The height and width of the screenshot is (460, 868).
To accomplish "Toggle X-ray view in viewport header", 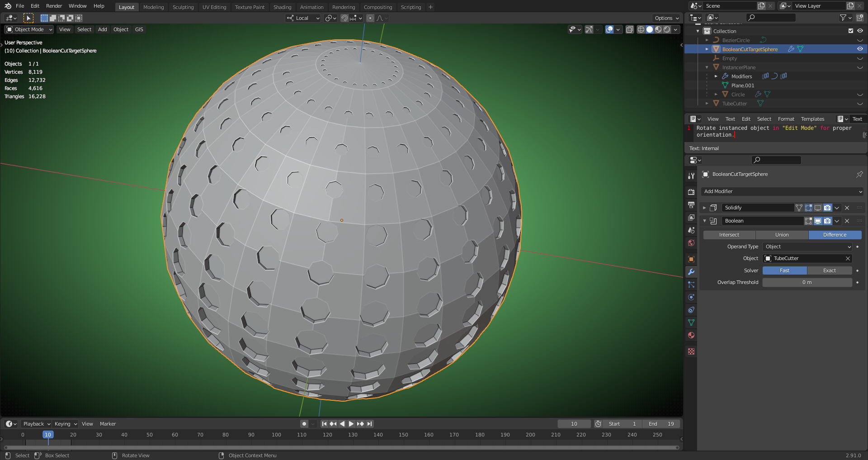I will pyautogui.click(x=629, y=29).
